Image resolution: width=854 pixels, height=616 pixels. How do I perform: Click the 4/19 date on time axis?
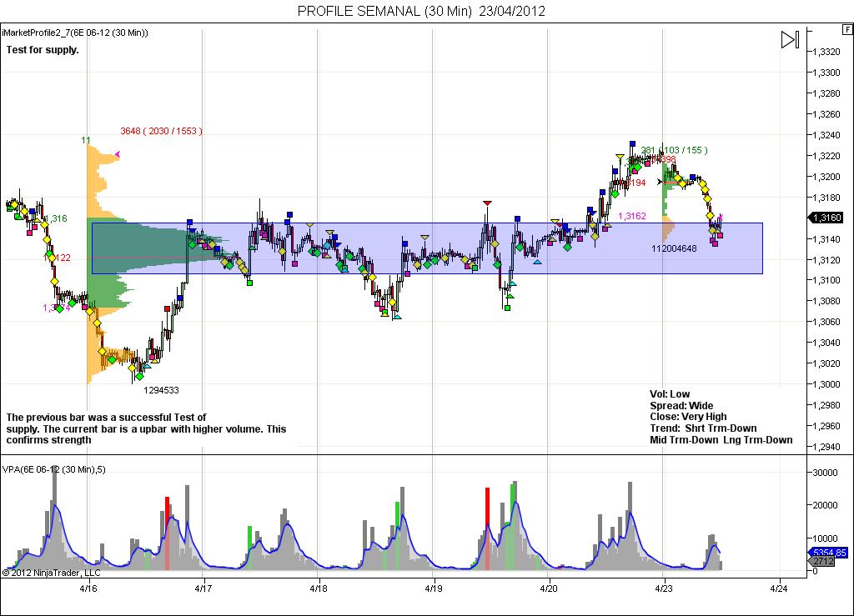point(433,588)
